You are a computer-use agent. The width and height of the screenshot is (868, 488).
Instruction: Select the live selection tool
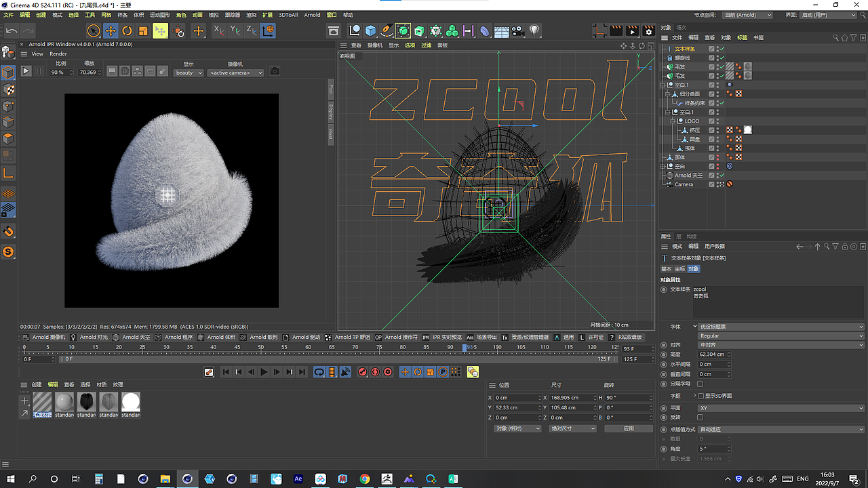pos(94,30)
